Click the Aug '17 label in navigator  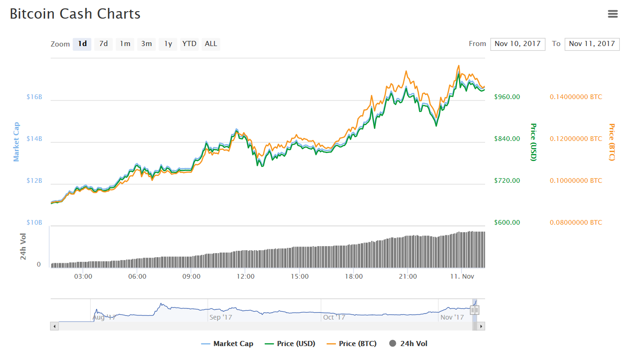[x=104, y=317]
